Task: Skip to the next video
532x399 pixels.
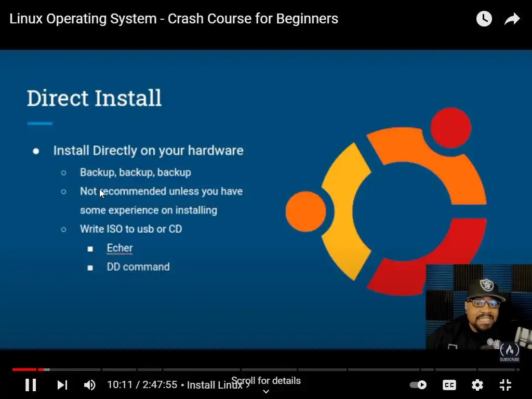Action: tap(62, 385)
